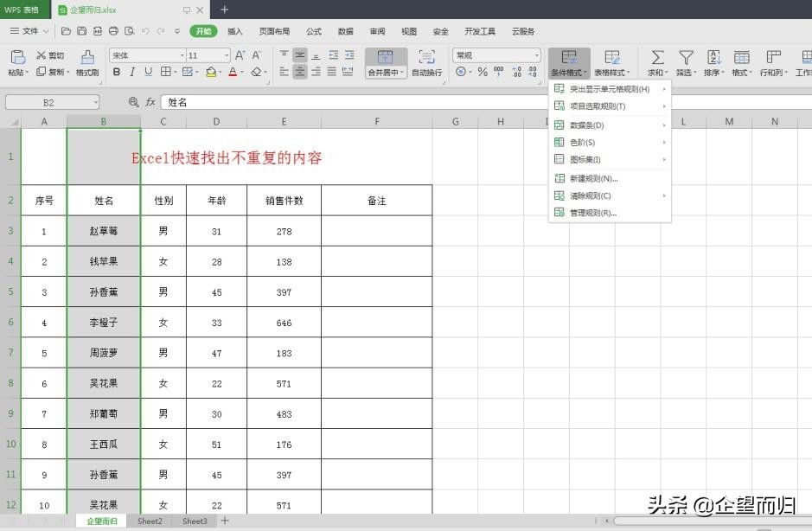812x531 pixels.
Task: Click the Cut scissors icon
Action: pyautogui.click(x=42, y=55)
